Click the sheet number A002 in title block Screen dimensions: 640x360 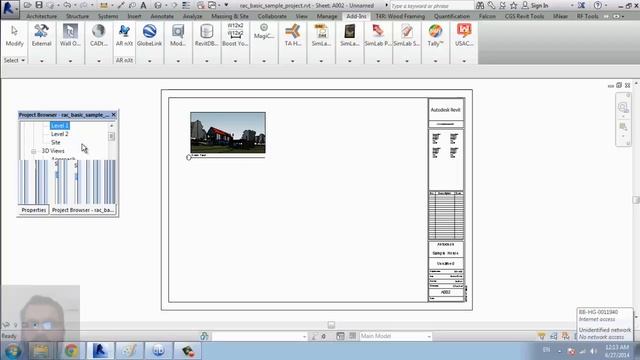pyautogui.click(x=446, y=292)
